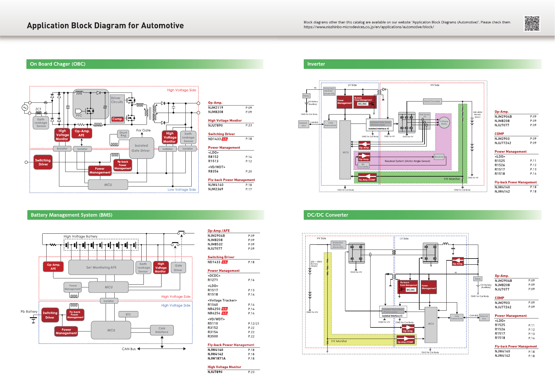Click the Sell Monitoring AFE block
The width and height of the screenshot is (555, 392).
pyautogui.click(x=101, y=267)
